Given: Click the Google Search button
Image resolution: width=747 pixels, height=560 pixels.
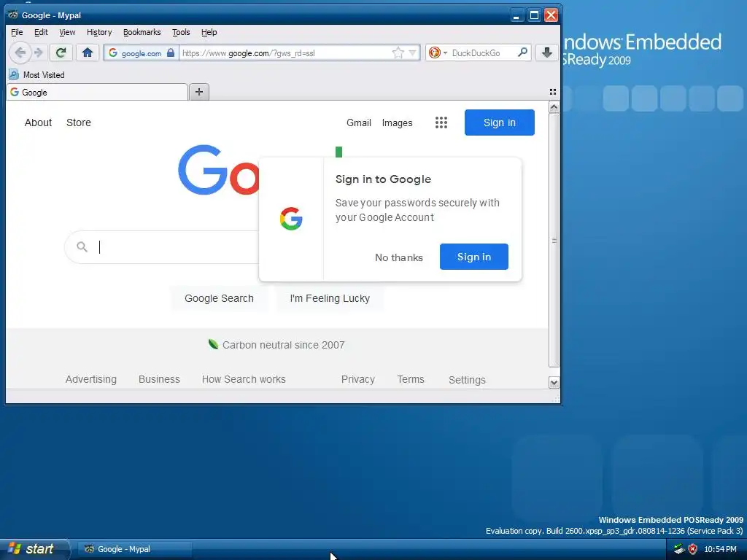Looking at the screenshot, I should 219,298.
